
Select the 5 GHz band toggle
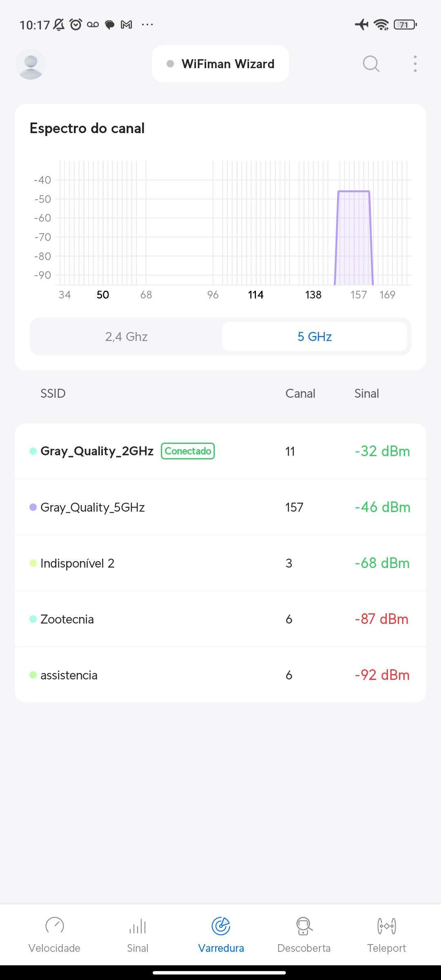coord(314,336)
